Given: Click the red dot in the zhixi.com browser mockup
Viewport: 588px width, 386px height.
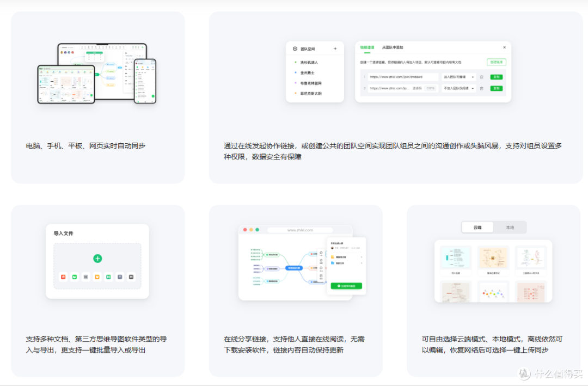Looking at the screenshot, I should click(x=245, y=230).
